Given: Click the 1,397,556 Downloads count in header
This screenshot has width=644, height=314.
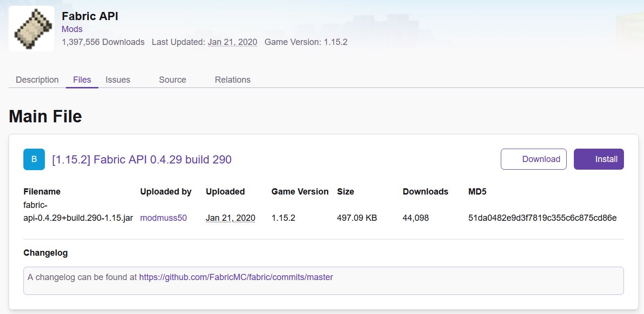Looking at the screenshot, I should click(103, 42).
